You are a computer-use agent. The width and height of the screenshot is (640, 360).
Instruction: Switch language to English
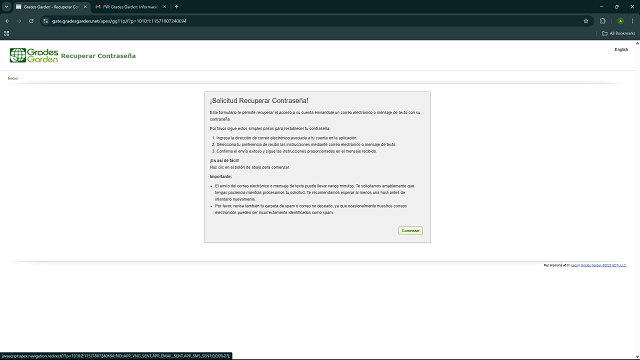[x=621, y=49]
